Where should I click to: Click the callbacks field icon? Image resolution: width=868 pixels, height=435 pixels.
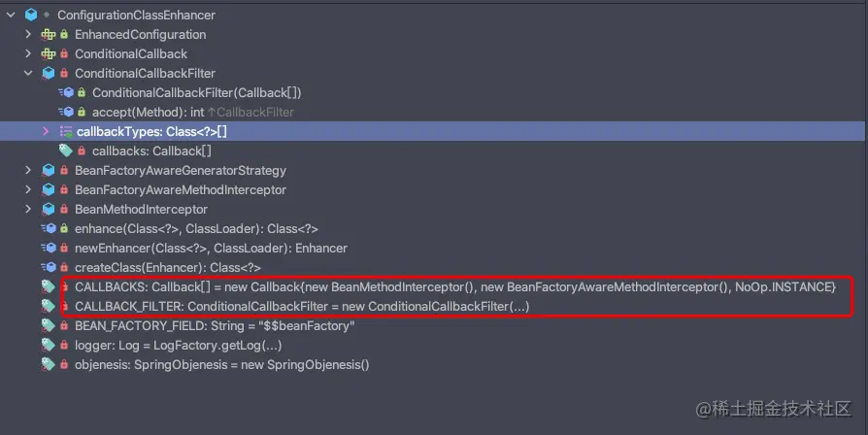tap(66, 151)
